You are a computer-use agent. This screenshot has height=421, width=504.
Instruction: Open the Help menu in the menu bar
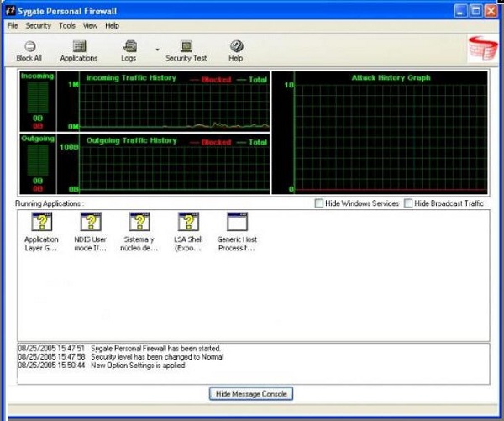tap(112, 25)
